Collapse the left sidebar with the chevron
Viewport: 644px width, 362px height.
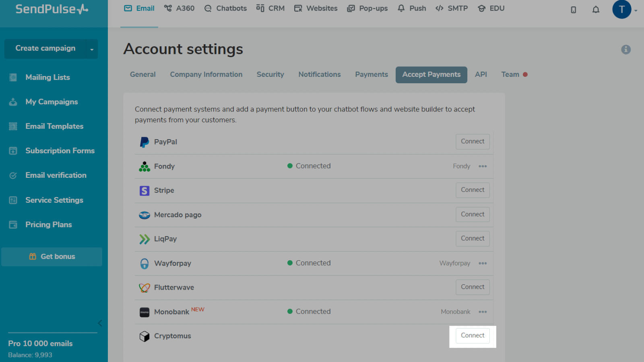tap(100, 323)
